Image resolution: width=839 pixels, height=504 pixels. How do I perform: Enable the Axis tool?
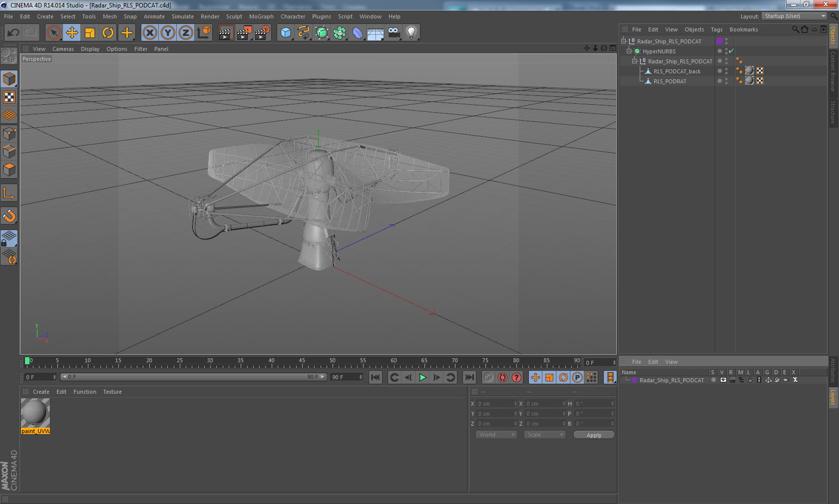tap(9, 193)
